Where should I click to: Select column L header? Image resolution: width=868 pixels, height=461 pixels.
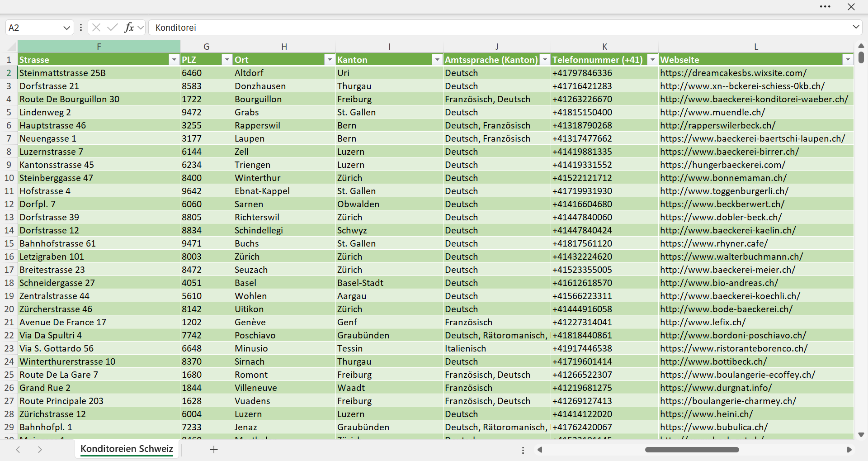point(756,47)
